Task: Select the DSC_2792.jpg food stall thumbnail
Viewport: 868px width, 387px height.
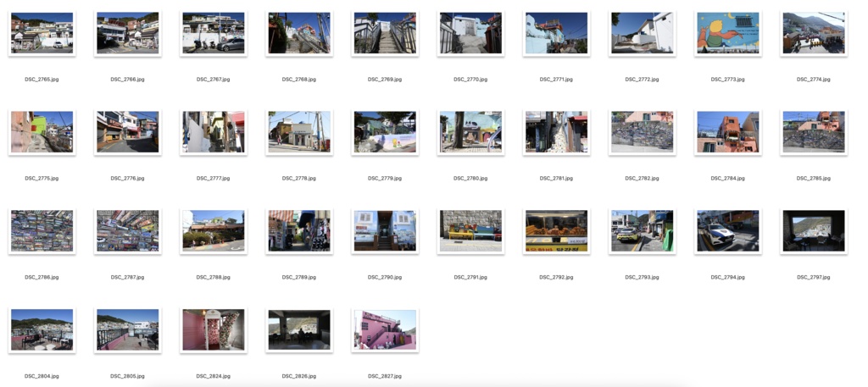Action: point(557,231)
